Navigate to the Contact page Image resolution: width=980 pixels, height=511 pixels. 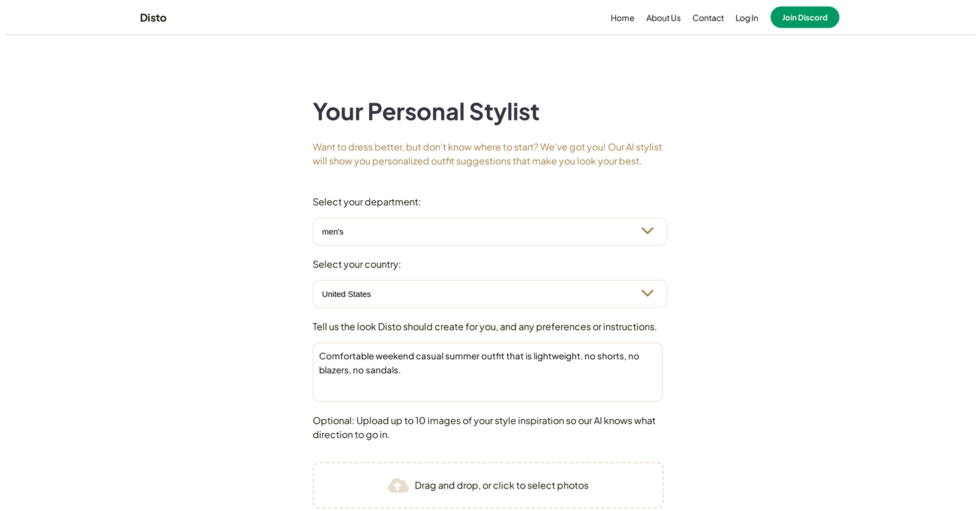pyautogui.click(x=708, y=18)
